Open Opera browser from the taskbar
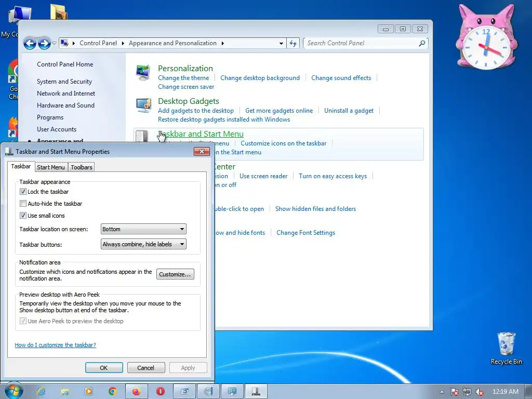Viewport: 532px width, 399px height. 160,392
